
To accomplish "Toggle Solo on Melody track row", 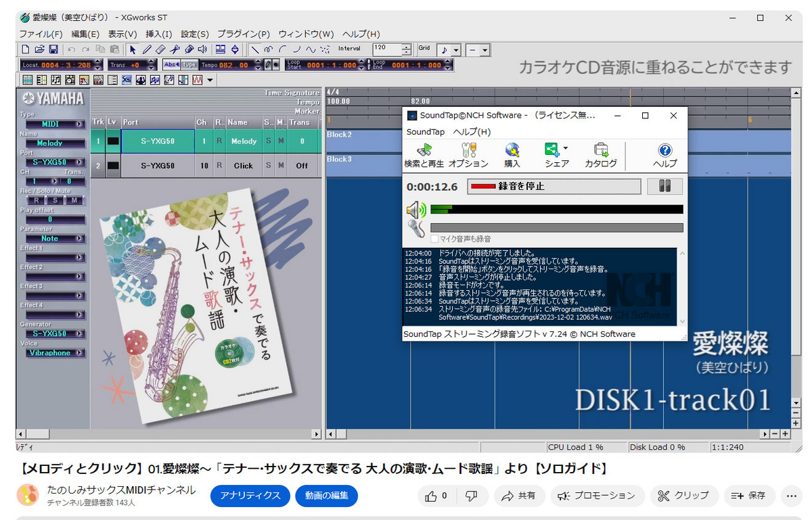I will click(x=269, y=141).
